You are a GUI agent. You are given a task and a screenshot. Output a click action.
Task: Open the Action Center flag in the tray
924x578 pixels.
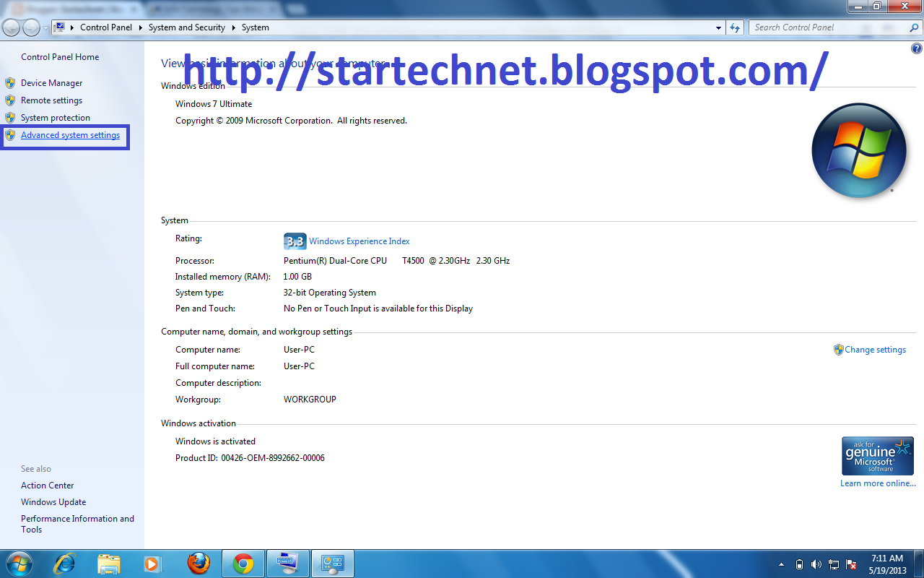click(x=851, y=564)
